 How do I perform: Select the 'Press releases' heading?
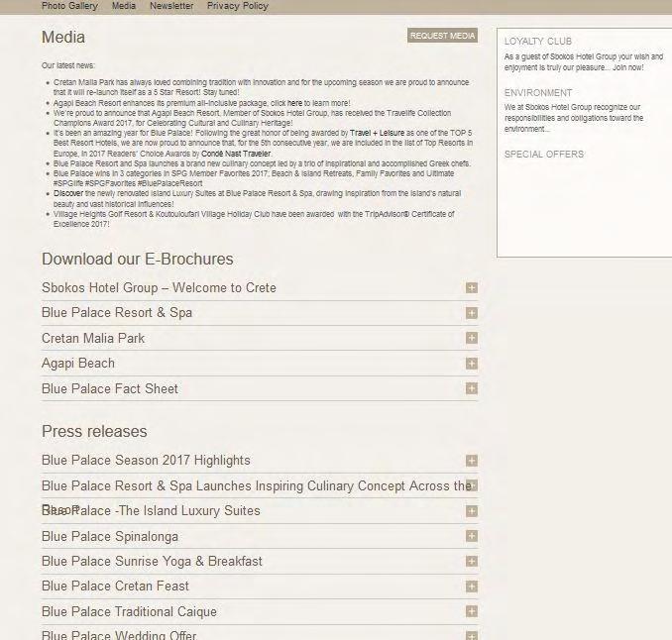(94, 431)
